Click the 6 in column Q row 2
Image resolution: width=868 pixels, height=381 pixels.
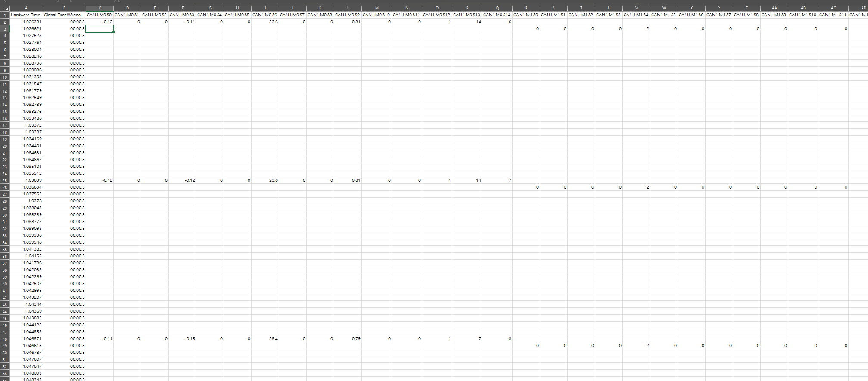click(x=498, y=22)
